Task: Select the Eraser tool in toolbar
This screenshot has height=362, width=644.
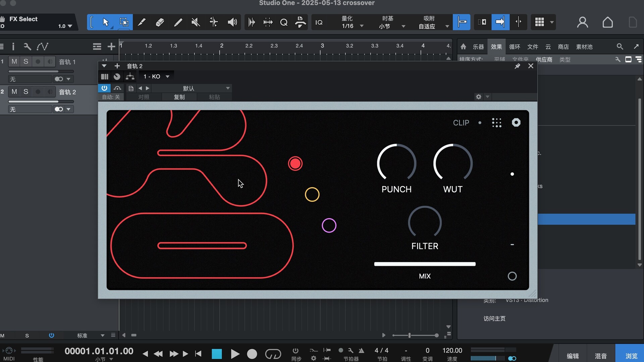Action: point(160,22)
